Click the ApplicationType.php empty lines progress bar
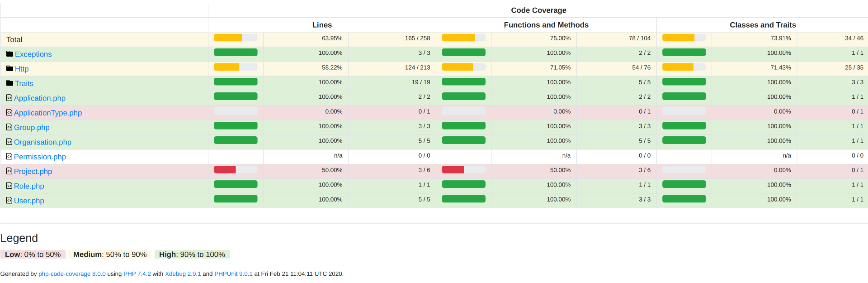 click(x=236, y=111)
